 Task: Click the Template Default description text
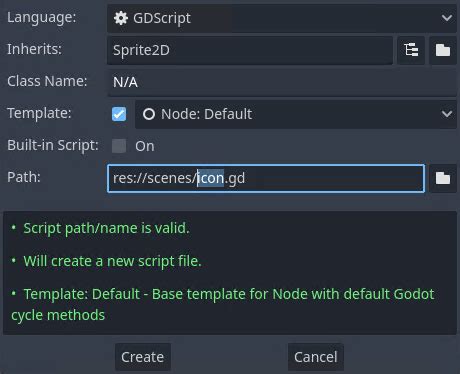click(x=223, y=304)
